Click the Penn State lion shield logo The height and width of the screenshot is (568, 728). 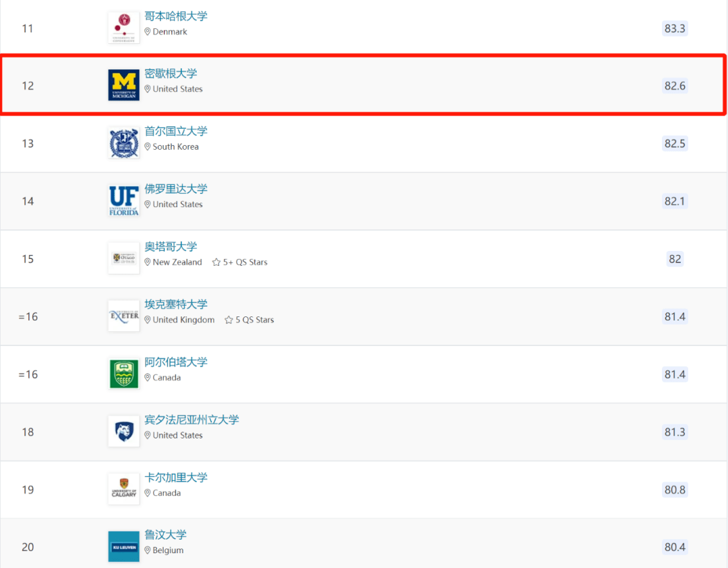(x=124, y=431)
